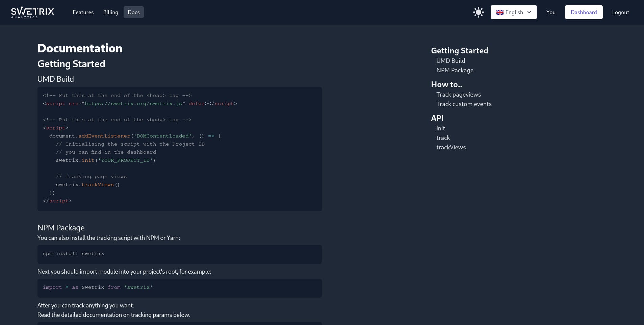Open the Features page
This screenshot has width=644, height=325.
83,12
